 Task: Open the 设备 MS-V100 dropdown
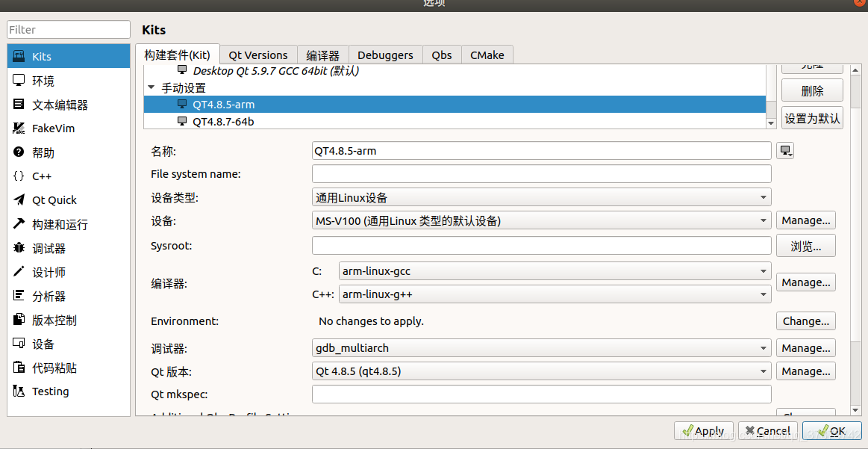point(541,220)
